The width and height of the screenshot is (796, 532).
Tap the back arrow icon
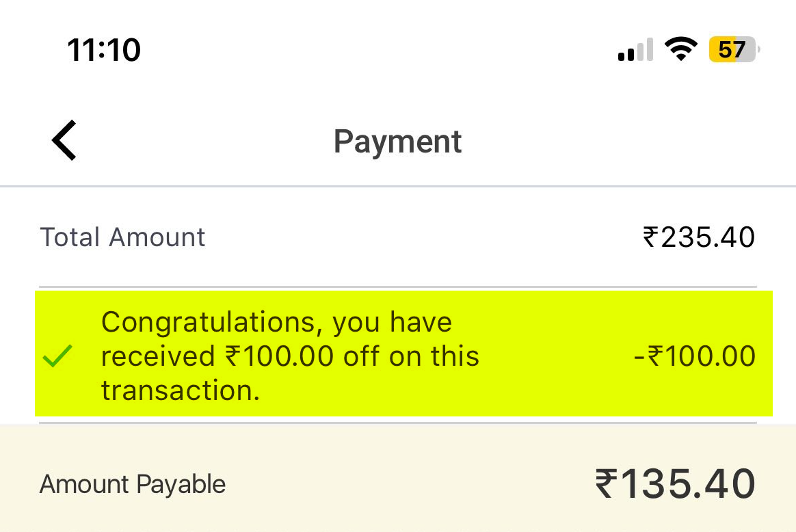coord(64,141)
